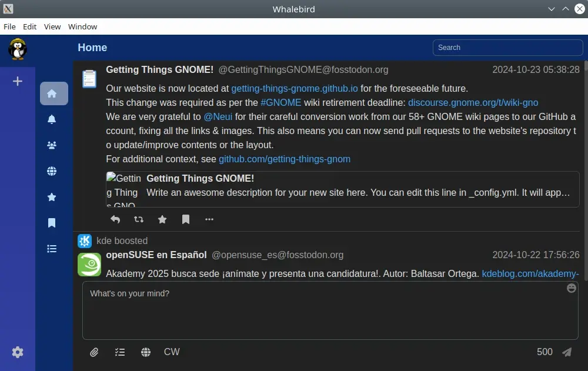Open Bookmarks in the sidebar
The width and height of the screenshot is (588, 371).
[52, 223]
